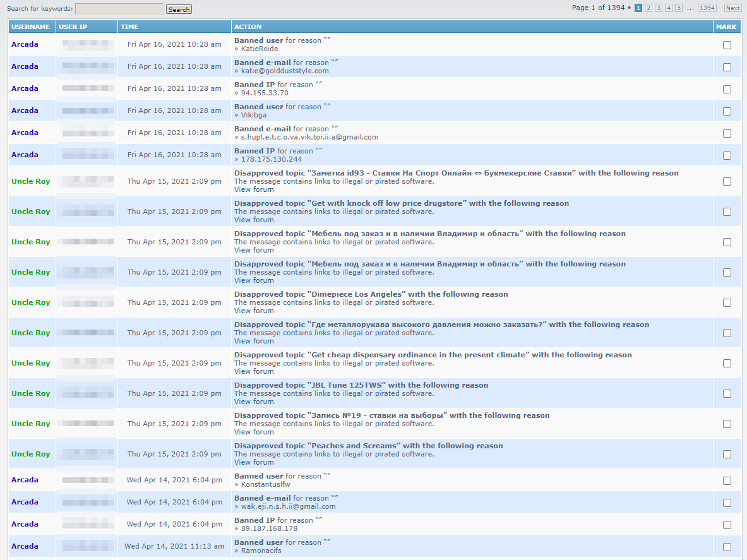
Task: Mark the Banned user Ramonacifs entry
Action: point(727,547)
